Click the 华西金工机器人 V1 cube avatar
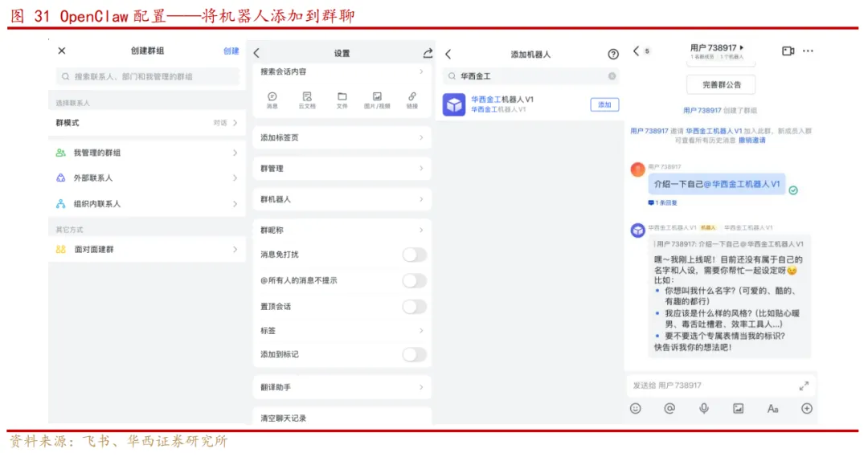 (454, 104)
